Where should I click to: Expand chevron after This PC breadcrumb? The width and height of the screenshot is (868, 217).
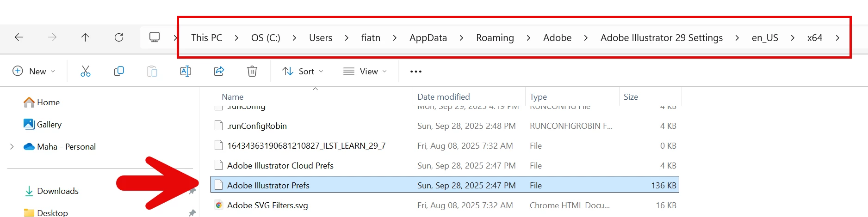click(236, 38)
